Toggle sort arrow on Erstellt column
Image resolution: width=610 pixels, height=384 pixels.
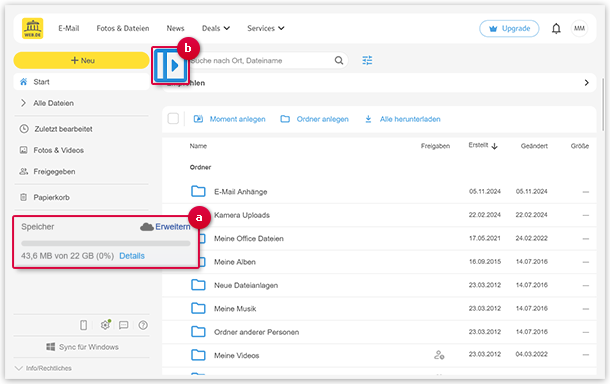pos(494,146)
